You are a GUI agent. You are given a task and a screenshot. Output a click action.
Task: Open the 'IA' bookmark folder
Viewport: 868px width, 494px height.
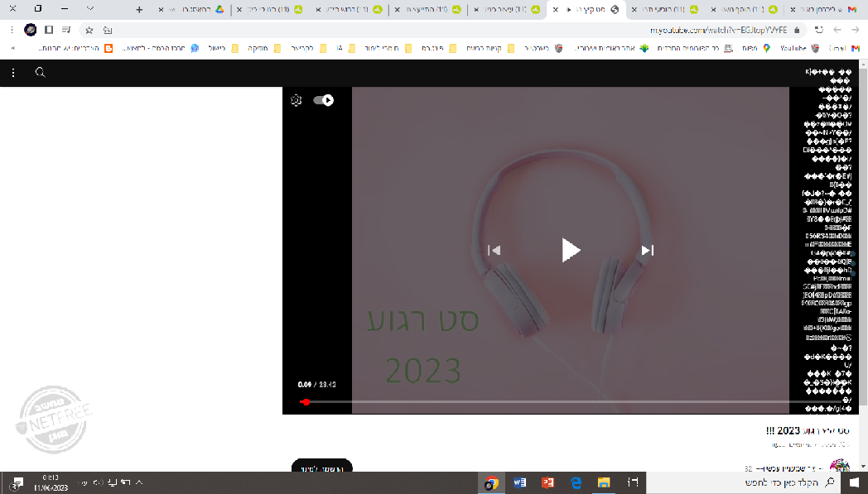[x=346, y=48]
